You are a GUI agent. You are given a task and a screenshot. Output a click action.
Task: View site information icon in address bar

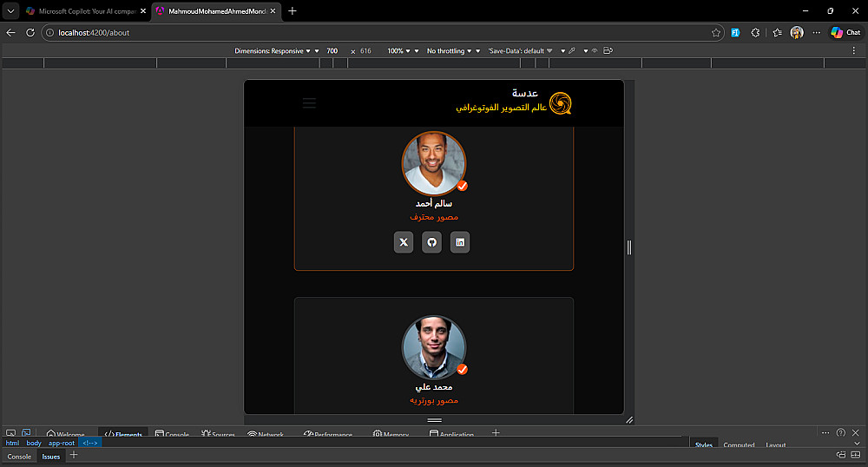49,33
